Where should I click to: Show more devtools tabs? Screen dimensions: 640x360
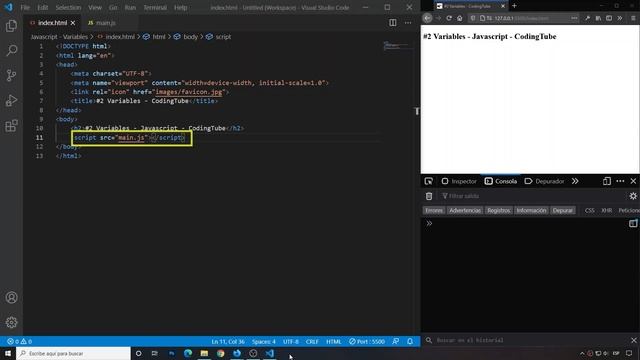point(575,181)
